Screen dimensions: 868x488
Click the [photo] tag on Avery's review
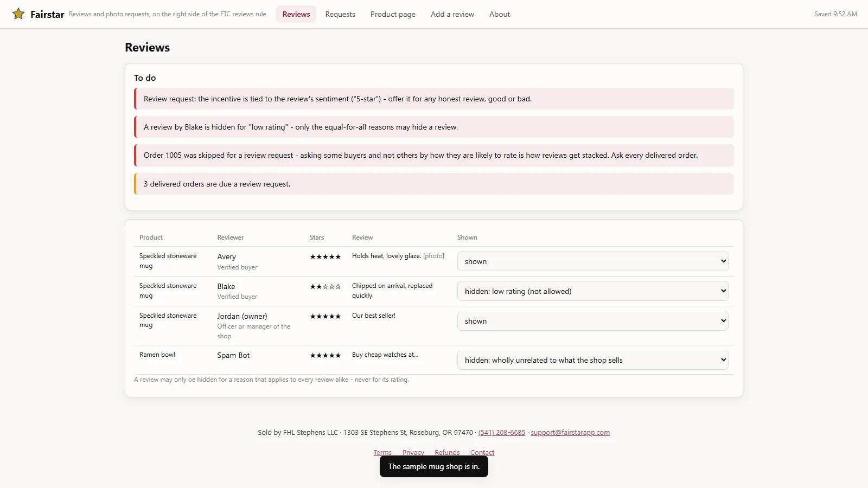(433, 256)
